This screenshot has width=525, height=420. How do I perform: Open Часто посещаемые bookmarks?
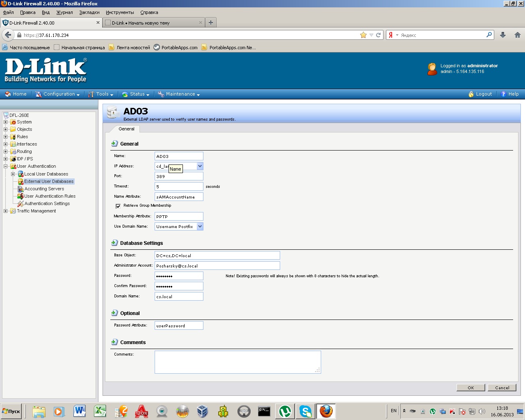[x=26, y=48]
